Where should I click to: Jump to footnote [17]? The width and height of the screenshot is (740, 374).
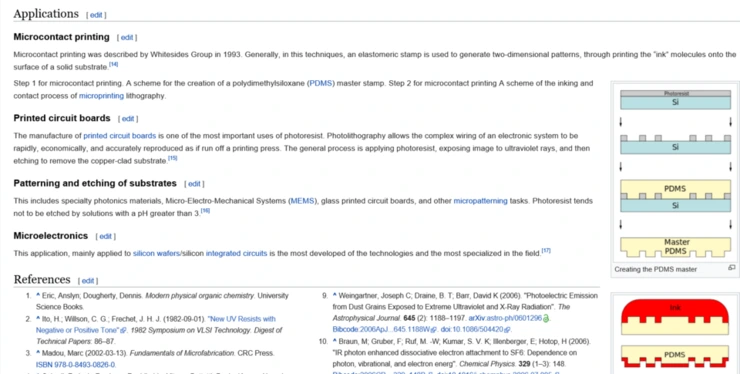tap(546, 250)
